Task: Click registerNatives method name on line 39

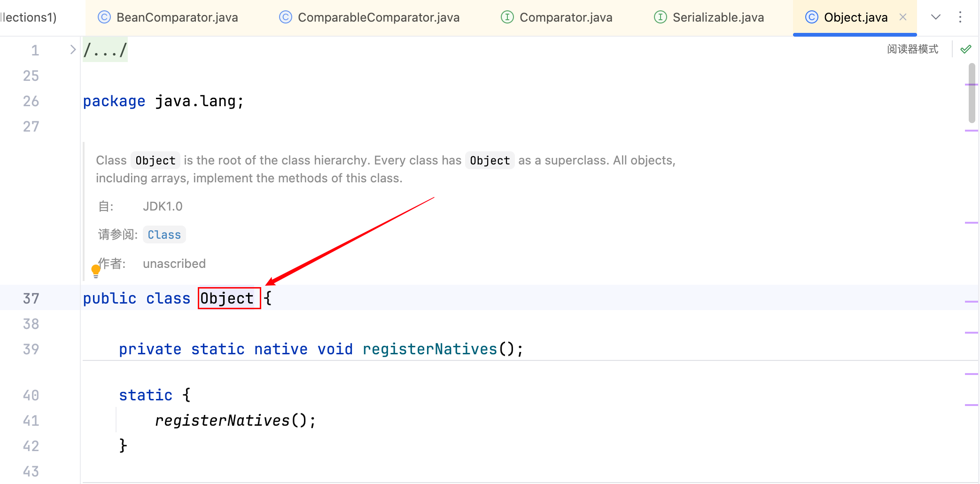Action: click(429, 349)
